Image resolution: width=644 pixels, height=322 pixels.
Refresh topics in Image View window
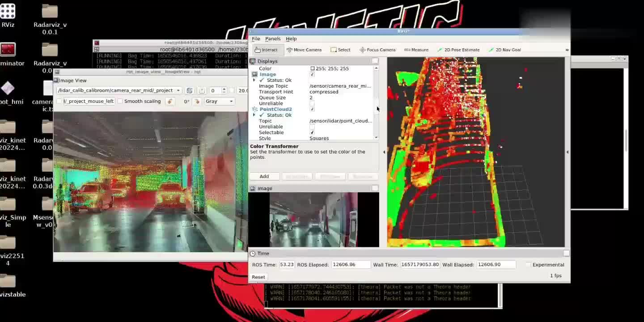pos(190,90)
